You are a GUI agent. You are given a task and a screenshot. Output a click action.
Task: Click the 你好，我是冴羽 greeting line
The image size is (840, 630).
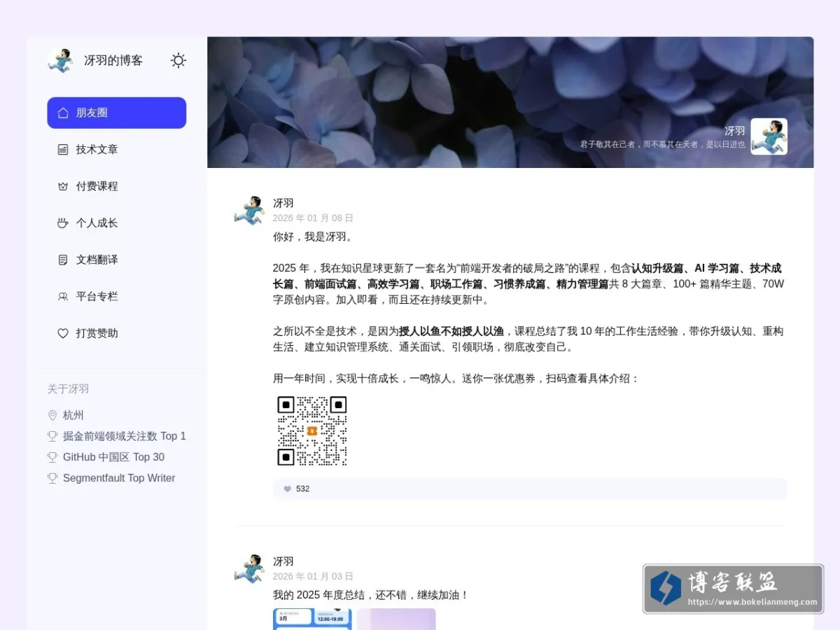(313, 237)
